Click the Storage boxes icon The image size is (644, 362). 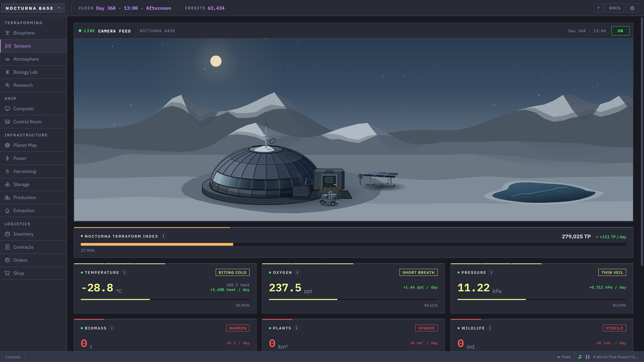point(8,184)
